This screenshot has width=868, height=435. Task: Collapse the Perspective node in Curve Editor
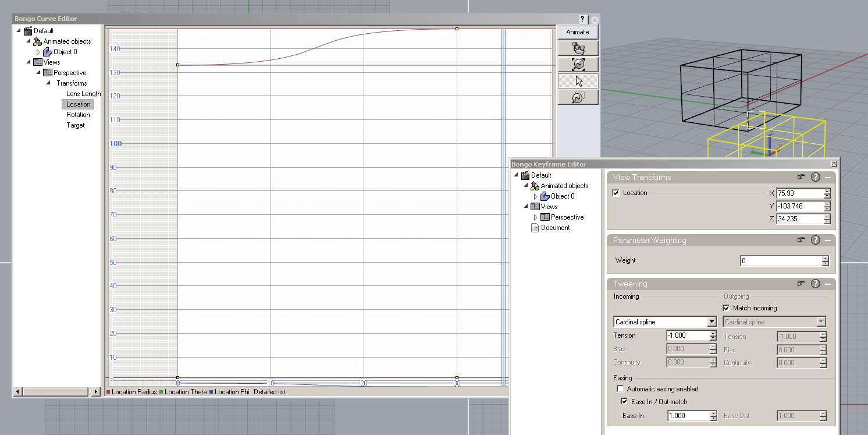point(38,73)
